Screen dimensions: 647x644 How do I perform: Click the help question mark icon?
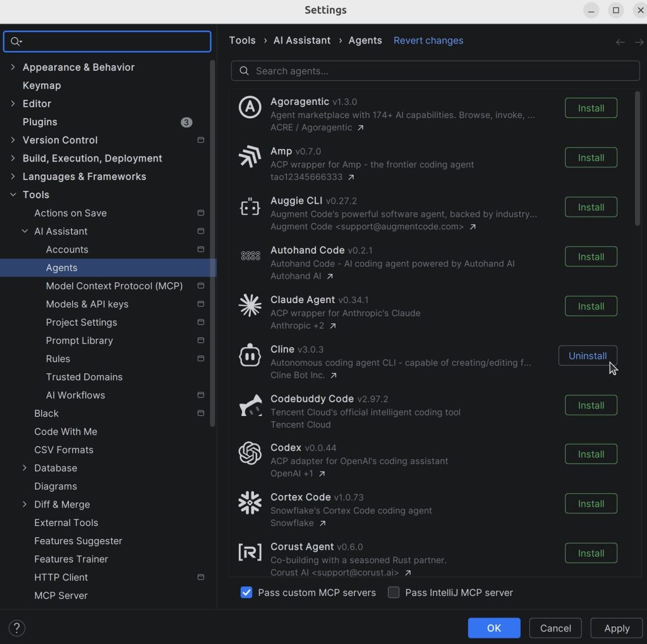[16, 628]
